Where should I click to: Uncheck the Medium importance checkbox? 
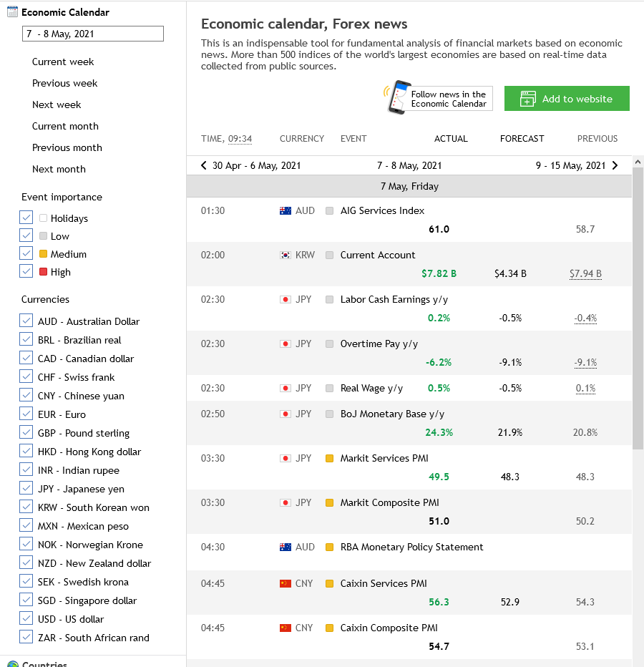tap(26, 253)
